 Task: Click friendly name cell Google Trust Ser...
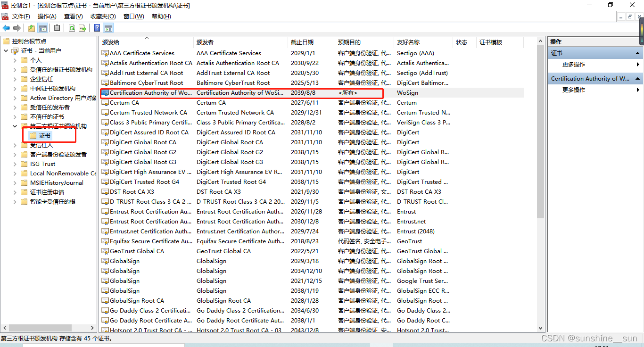click(x=423, y=281)
